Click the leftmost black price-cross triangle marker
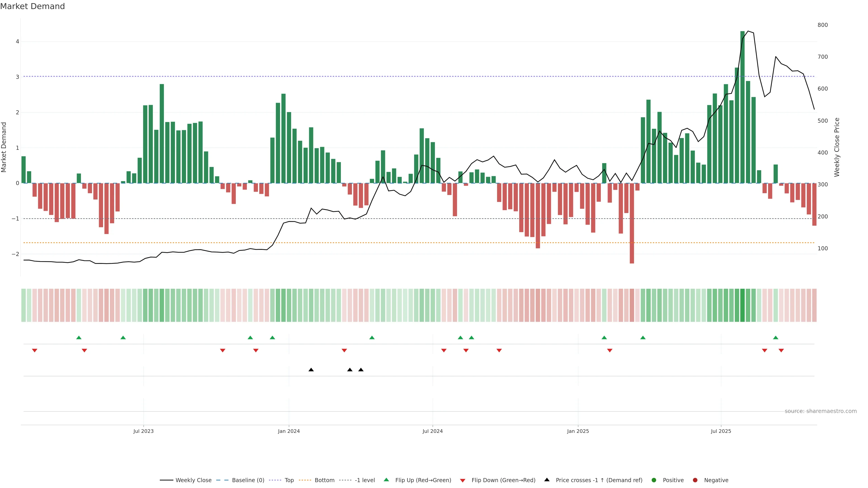The image size is (868, 488). 311,370
